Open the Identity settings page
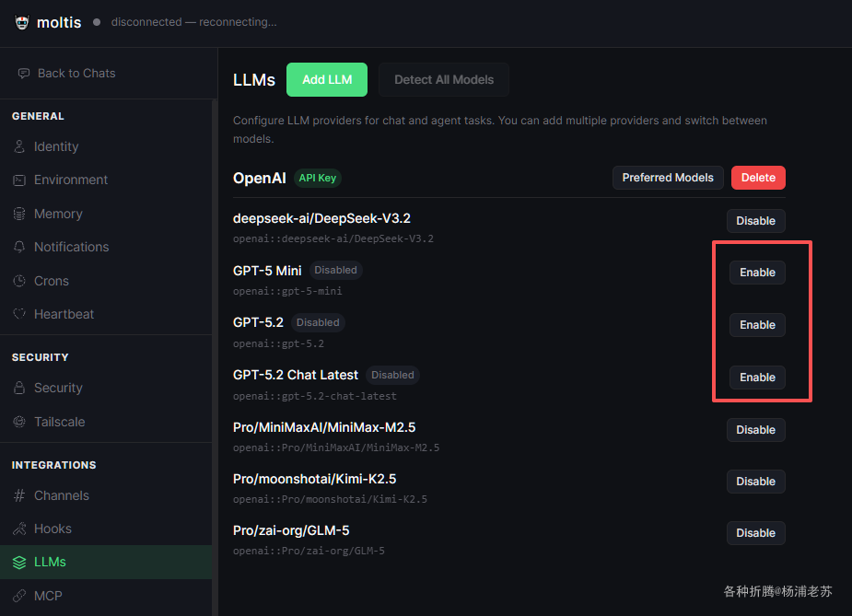 point(106,146)
